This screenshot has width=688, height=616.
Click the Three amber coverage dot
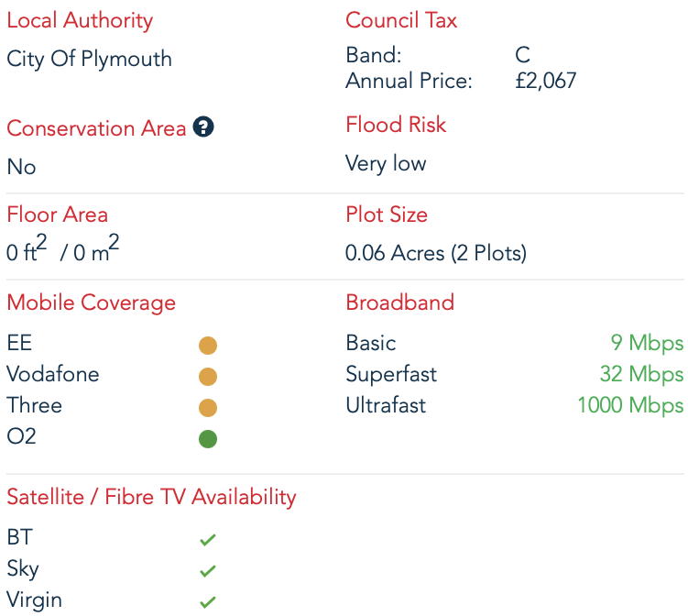pyautogui.click(x=208, y=407)
